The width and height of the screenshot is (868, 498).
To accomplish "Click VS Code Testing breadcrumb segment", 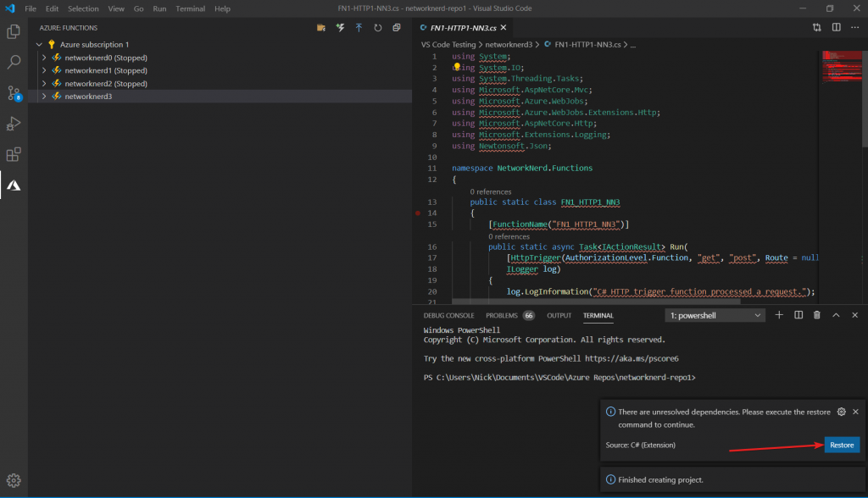I will pos(448,45).
